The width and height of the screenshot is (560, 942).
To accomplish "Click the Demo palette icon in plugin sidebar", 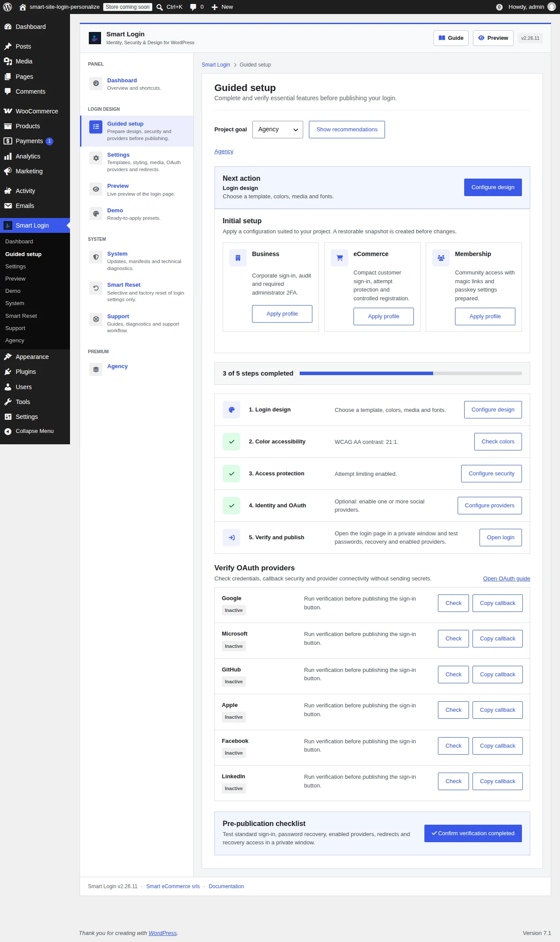I will click(96, 214).
